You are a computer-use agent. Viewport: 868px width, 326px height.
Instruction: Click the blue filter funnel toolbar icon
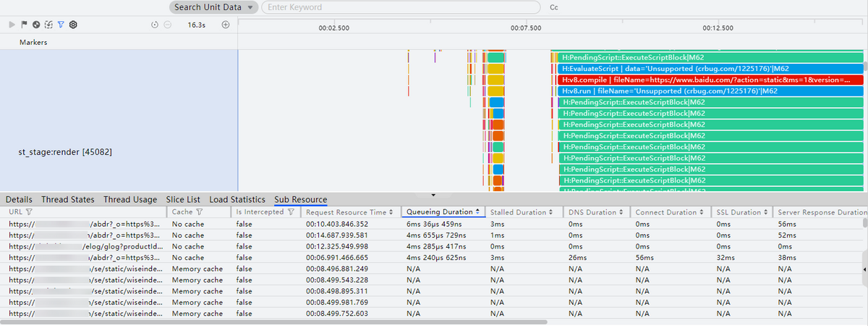(x=61, y=25)
